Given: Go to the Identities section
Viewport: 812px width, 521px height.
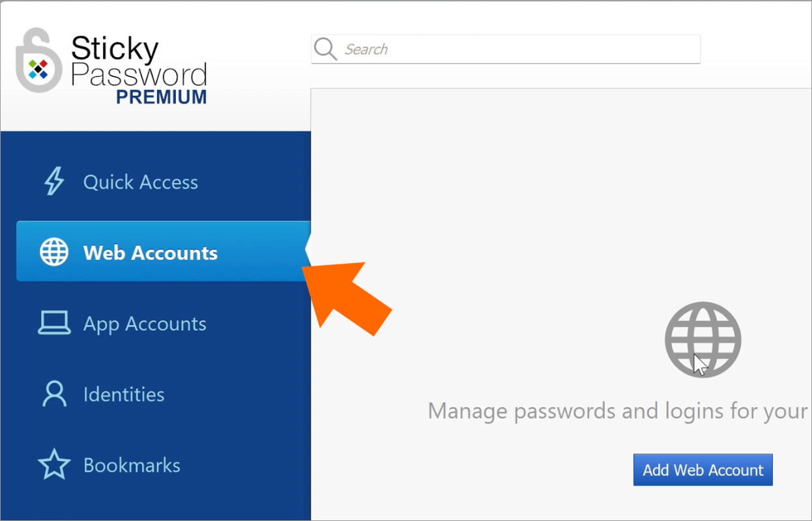Looking at the screenshot, I should [x=124, y=394].
